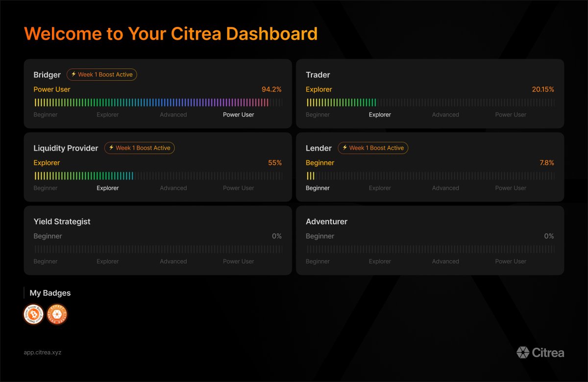
Task: Click the My Badges heading
Action: tap(50, 293)
